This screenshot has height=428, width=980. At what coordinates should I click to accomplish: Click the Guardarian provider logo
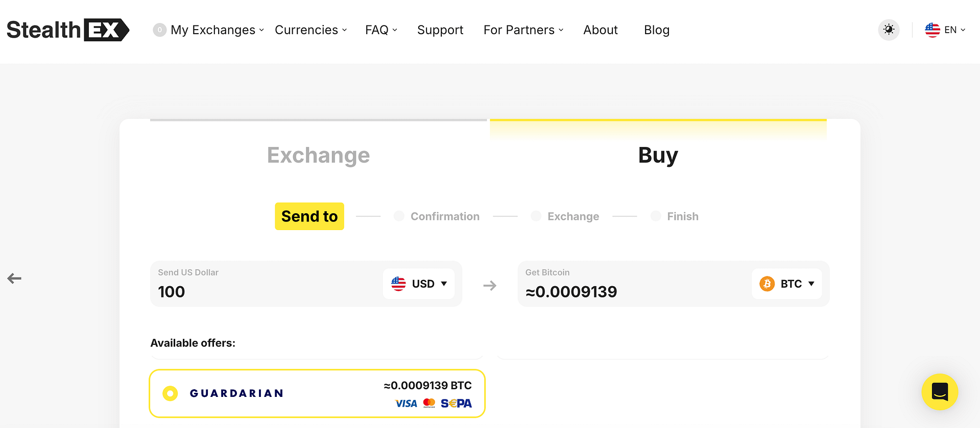pyautogui.click(x=236, y=393)
